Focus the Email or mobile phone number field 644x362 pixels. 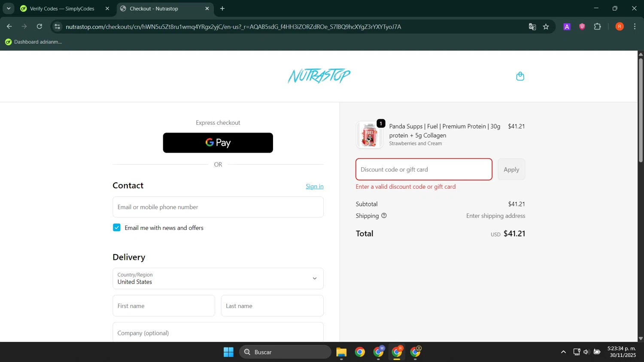click(x=218, y=207)
